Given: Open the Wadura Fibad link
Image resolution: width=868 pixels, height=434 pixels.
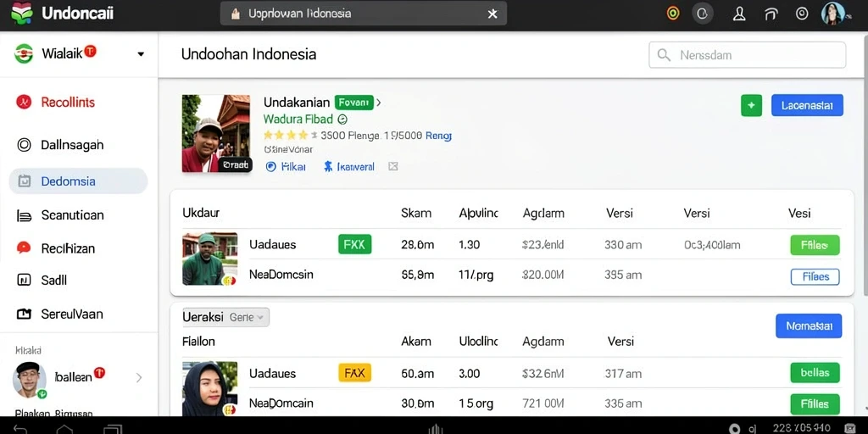Looking at the screenshot, I should click(298, 119).
